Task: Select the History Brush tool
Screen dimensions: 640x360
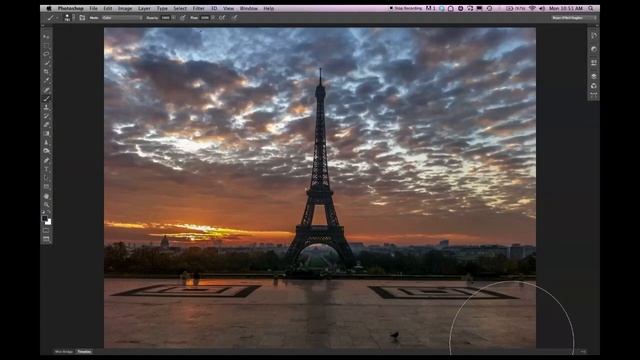Action: [46, 116]
